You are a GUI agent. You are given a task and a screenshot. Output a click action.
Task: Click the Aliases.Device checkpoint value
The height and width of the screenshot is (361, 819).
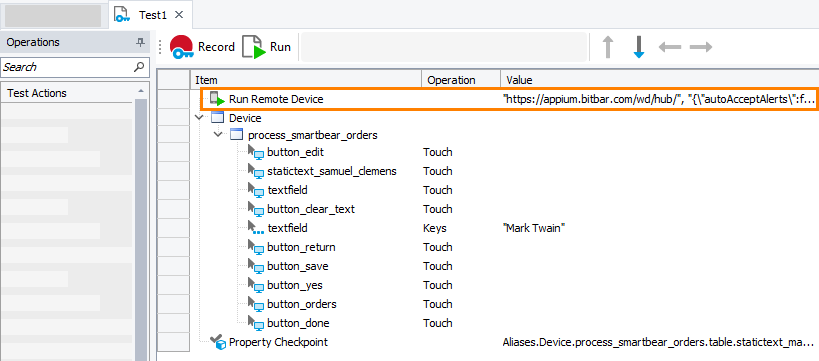pyautogui.click(x=659, y=342)
